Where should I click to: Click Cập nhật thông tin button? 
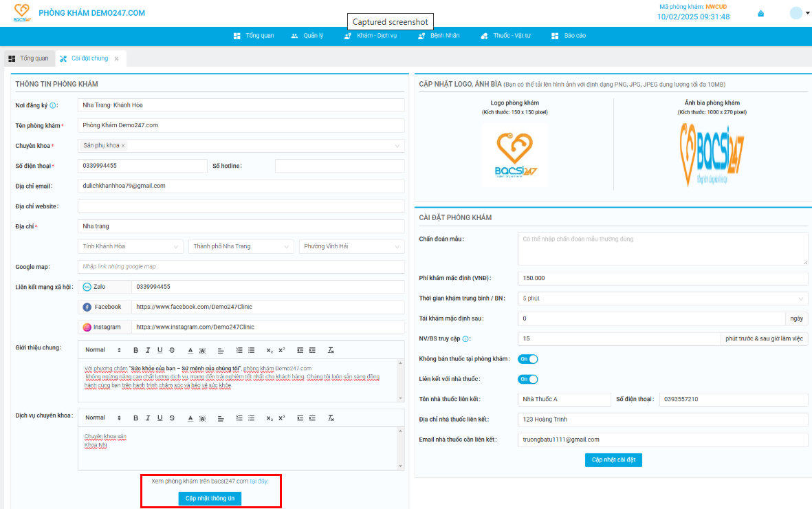210,499
